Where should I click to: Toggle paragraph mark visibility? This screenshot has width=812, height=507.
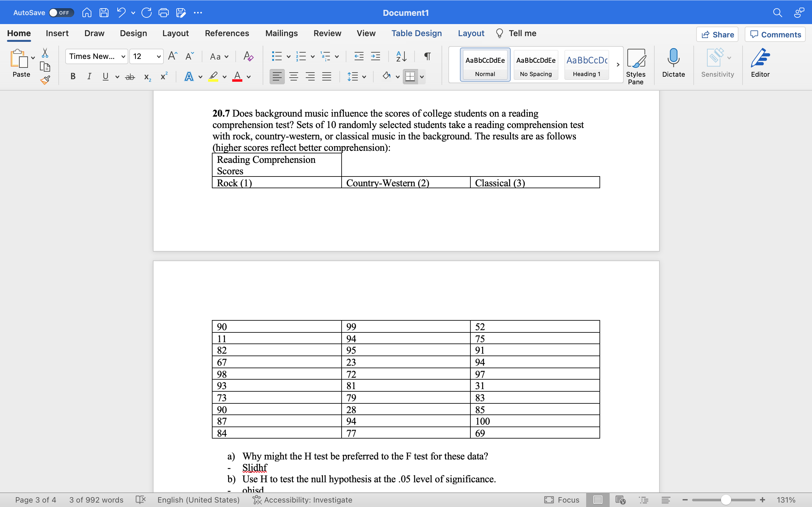point(427,56)
